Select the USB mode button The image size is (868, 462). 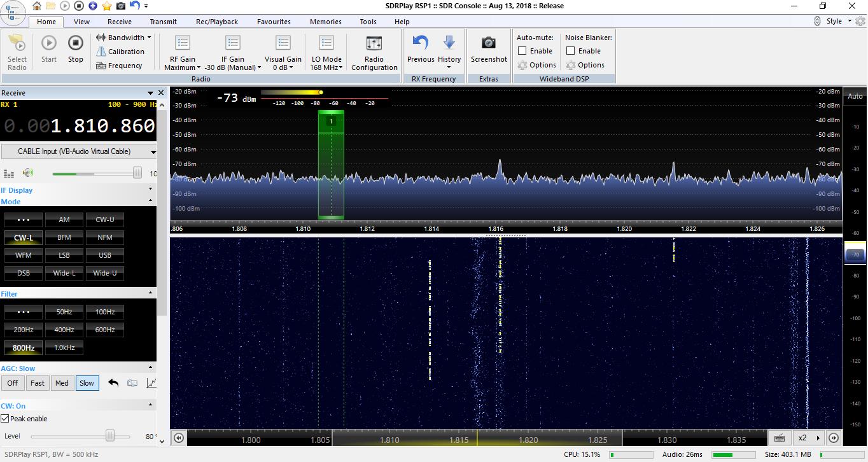click(x=105, y=255)
